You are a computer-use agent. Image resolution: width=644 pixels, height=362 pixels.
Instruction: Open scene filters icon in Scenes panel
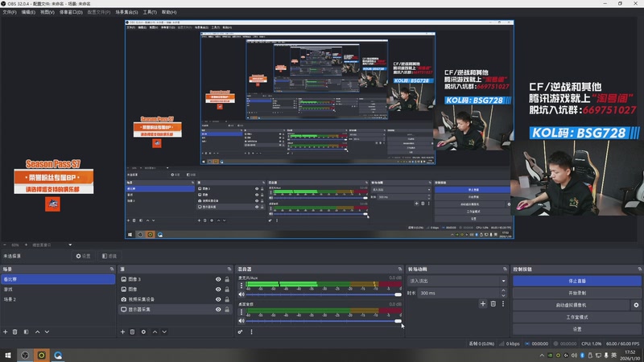point(26,331)
